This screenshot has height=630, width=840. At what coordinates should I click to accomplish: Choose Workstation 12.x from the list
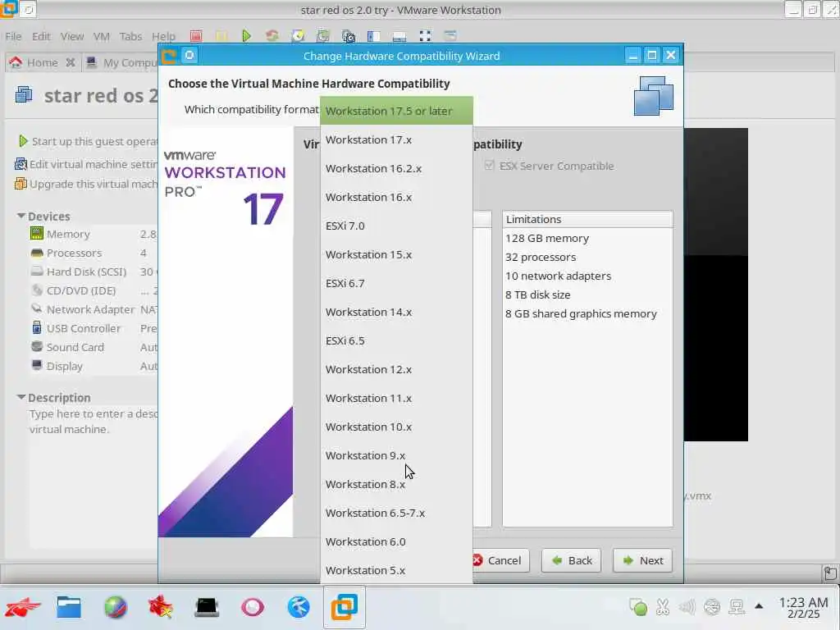[x=396, y=370]
